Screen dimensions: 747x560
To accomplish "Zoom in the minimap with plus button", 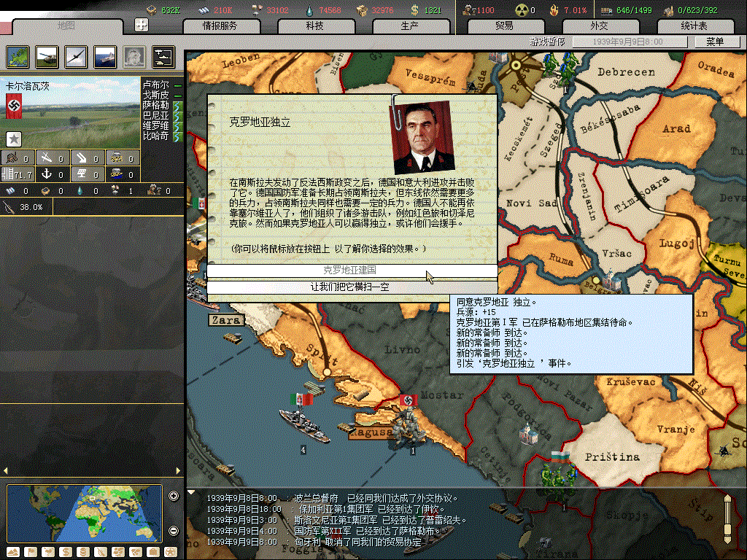I will pos(174,497).
